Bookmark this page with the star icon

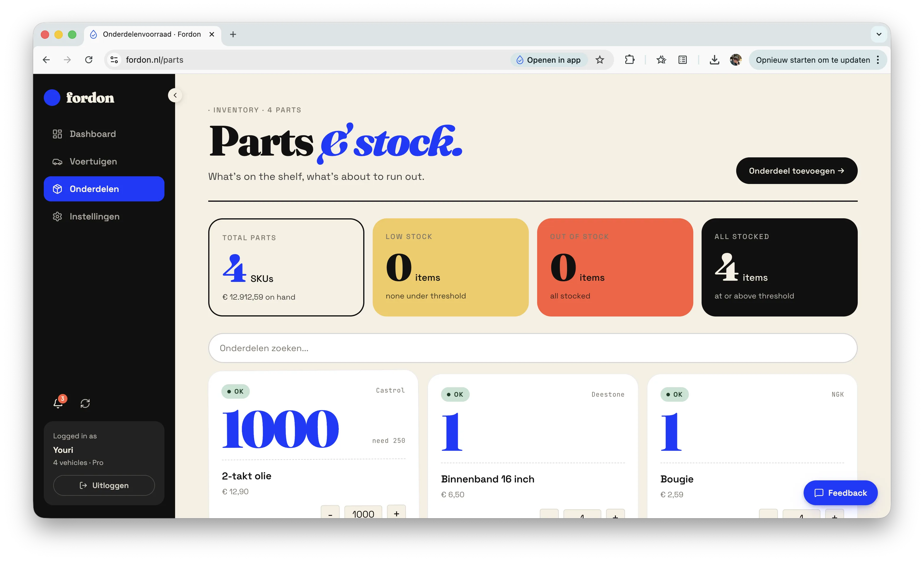(600, 60)
